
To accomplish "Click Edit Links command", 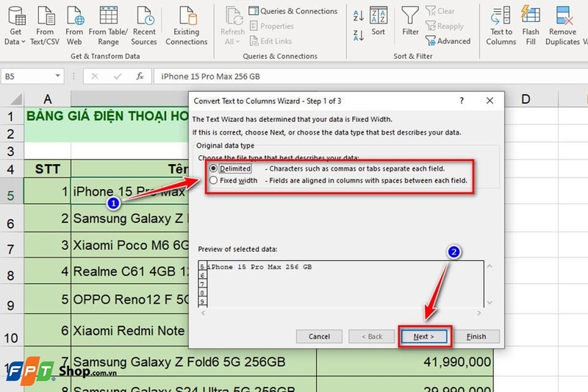I will (270, 41).
